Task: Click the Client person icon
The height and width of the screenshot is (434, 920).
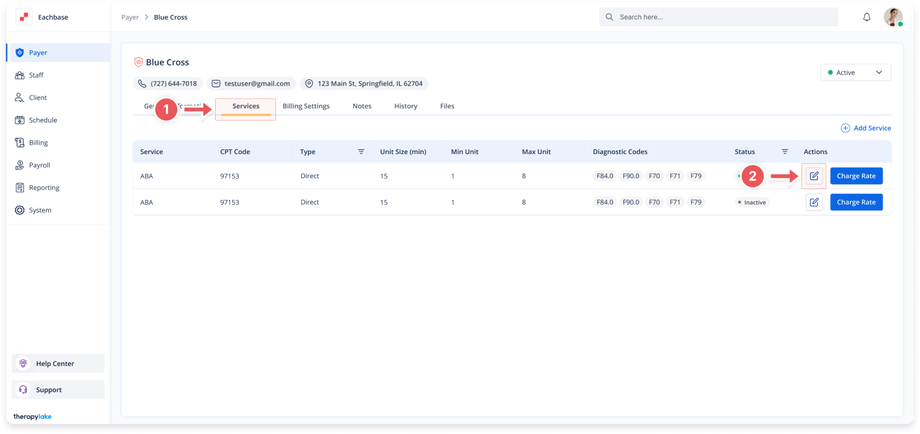Action: (x=19, y=98)
